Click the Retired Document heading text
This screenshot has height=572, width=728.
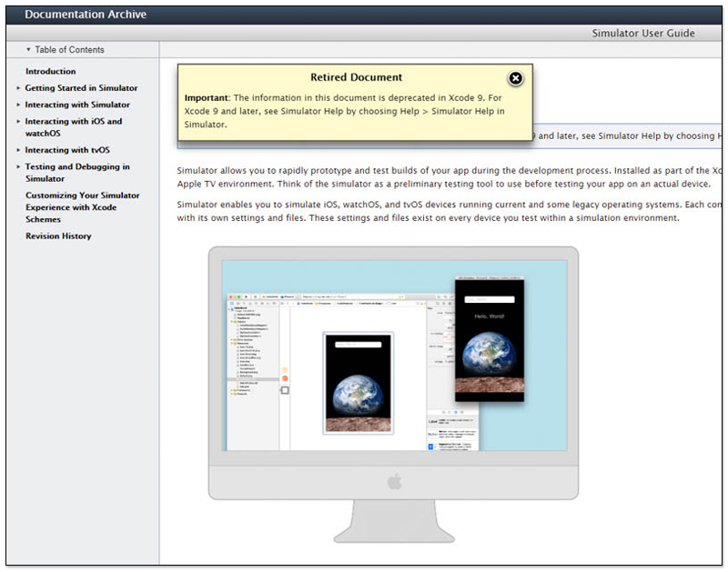(356, 77)
